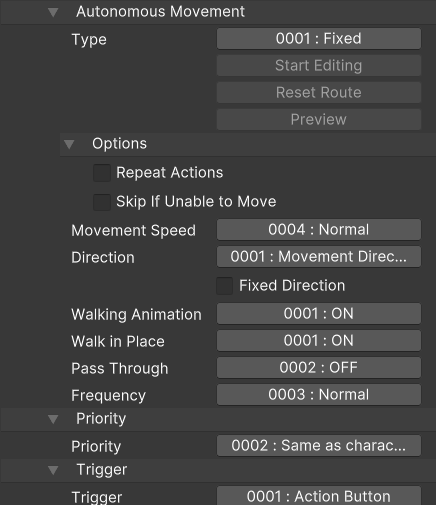Viewport: 436px width, 505px height.
Task: Open the Pass Through dropdown
Action: (319, 368)
